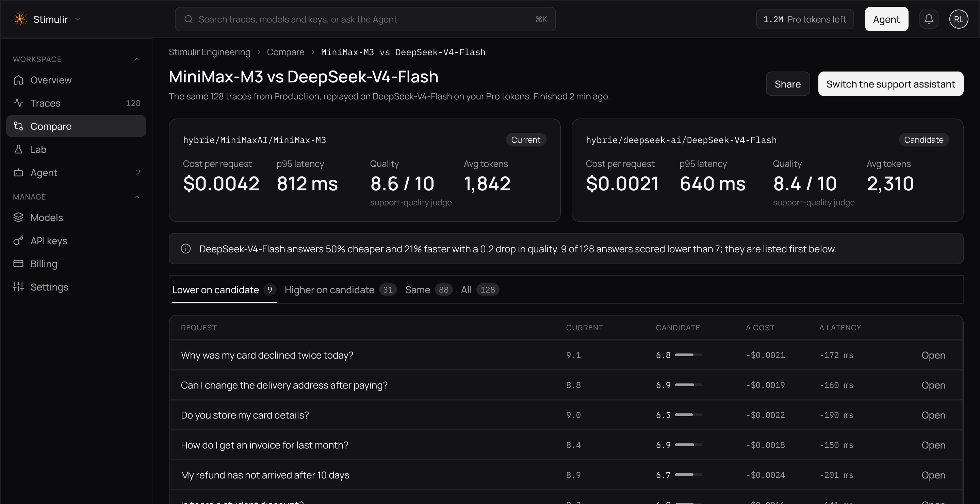Click the Billing card icon
980x504 pixels.
[18, 264]
